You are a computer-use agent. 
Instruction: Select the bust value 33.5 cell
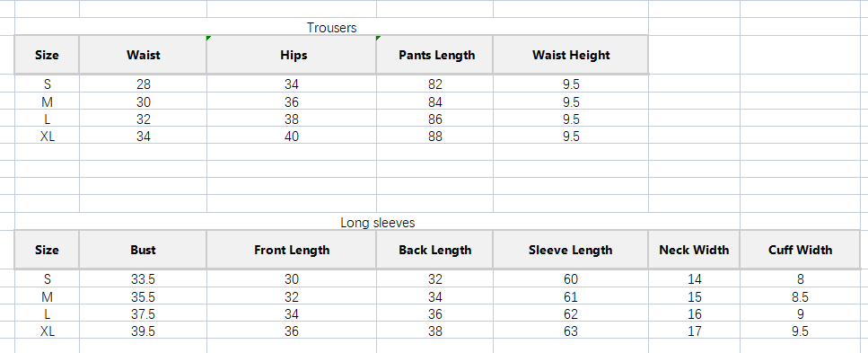143,278
